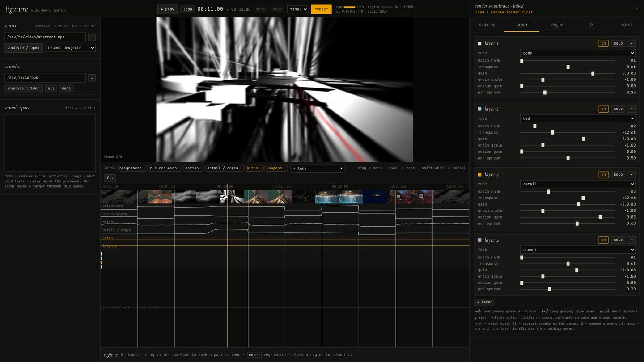Start playback with the play button
This screenshot has width=644, height=362.
point(168,9)
